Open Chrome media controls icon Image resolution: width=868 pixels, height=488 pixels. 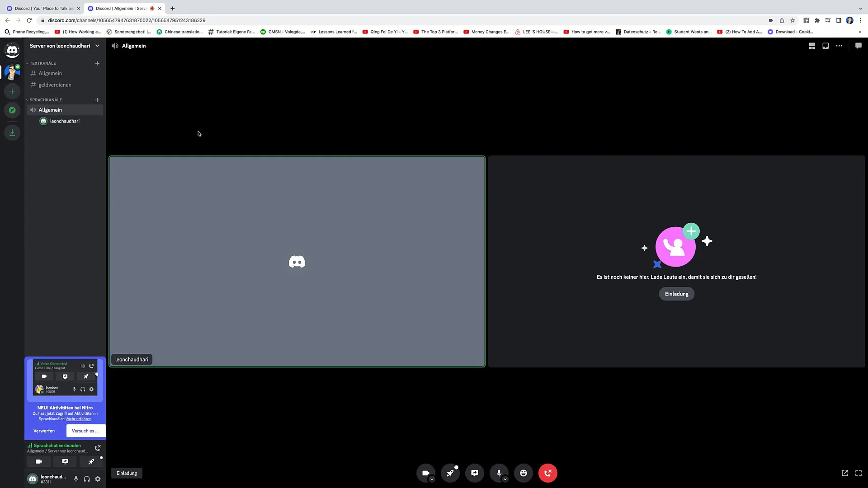828,20
